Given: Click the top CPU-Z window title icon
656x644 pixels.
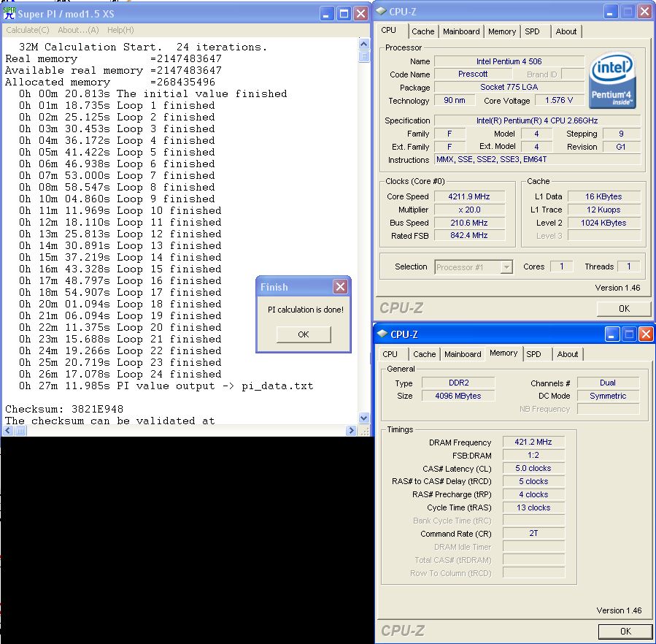Looking at the screenshot, I should (x=381, y=11).
